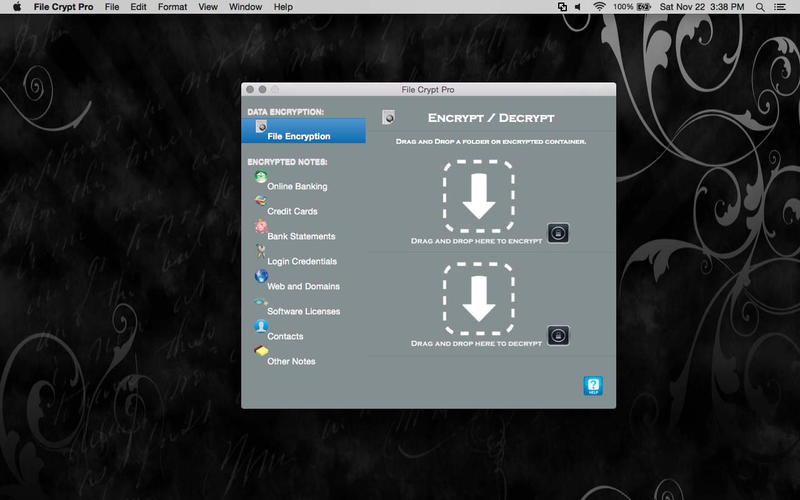Close the File Crypt Pro window
The image size is (800, 500).
click(x=249, y=89)
